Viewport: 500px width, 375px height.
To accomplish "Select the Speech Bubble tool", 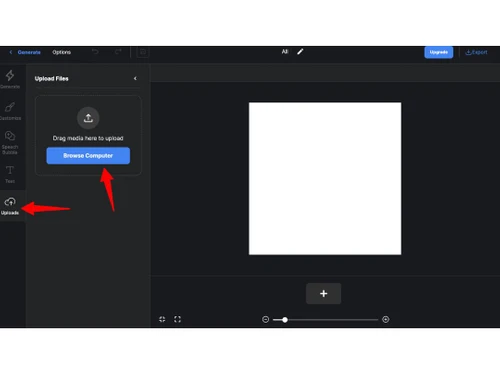I will (x=10, y=142).
